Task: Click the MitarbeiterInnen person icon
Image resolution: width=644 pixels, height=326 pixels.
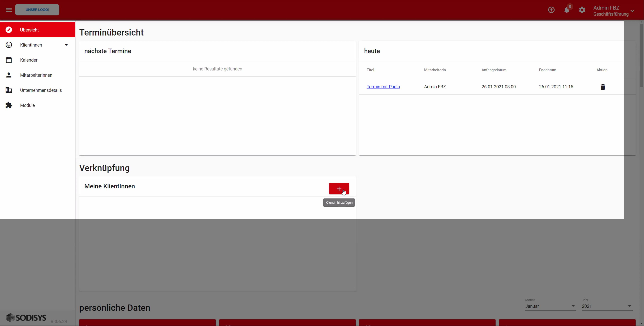Action: [x=9, y=75]
